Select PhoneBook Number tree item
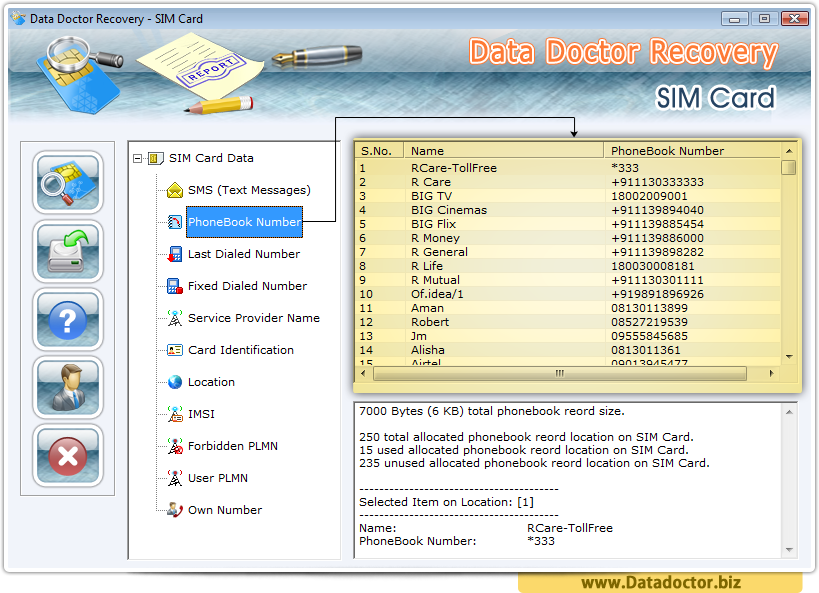Image resolution: width=819 pixels, height=593 pixels. [x=244, y=222]
